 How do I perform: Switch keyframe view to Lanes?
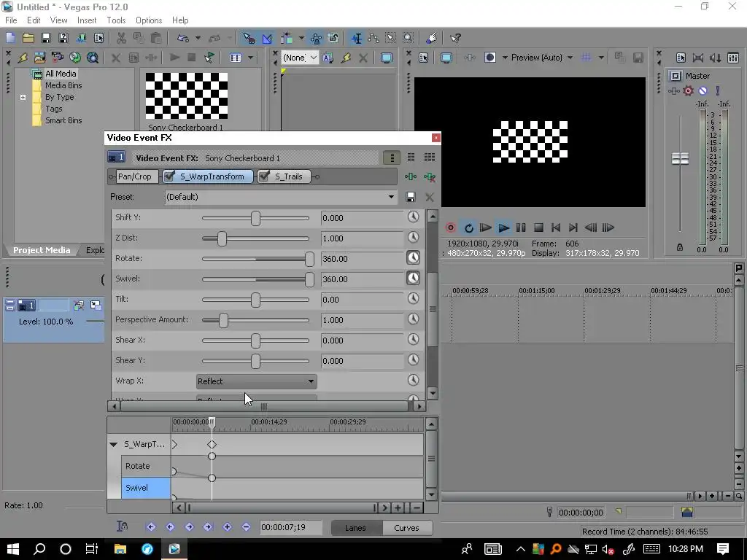pos(355,528)
